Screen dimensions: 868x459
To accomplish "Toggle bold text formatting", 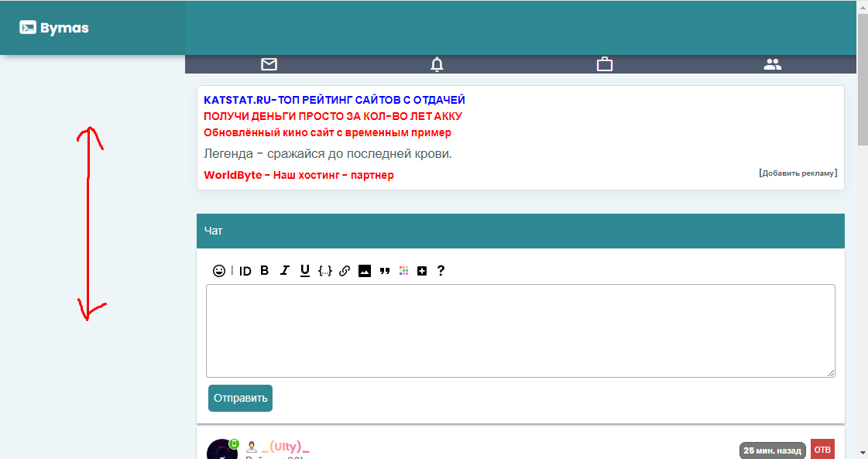I will 264,271.
